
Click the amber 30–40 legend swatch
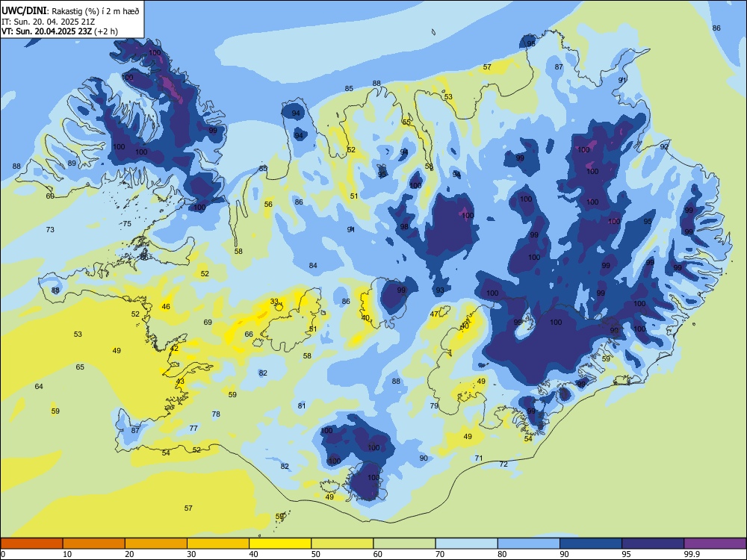[218, 544]
